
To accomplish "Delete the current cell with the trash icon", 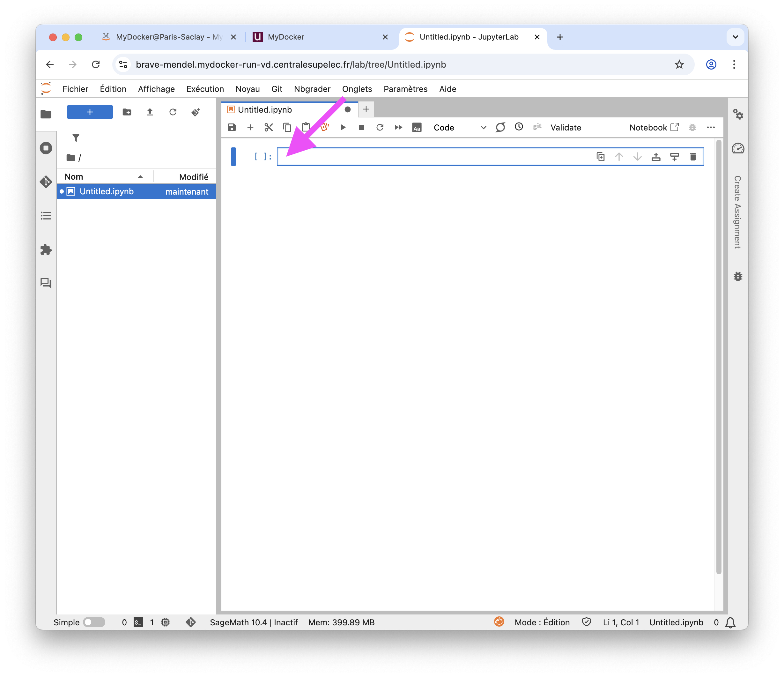I will (x=693, y=157).
